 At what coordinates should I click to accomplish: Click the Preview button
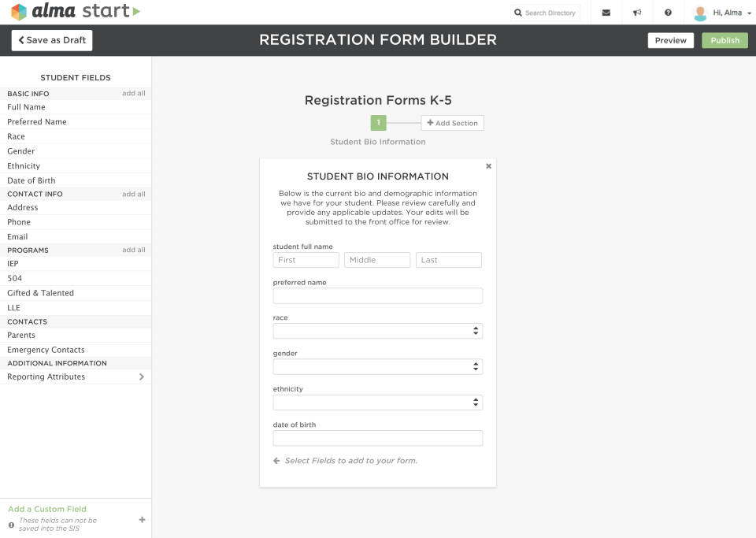pyautogui.click(x=670, y=40)
